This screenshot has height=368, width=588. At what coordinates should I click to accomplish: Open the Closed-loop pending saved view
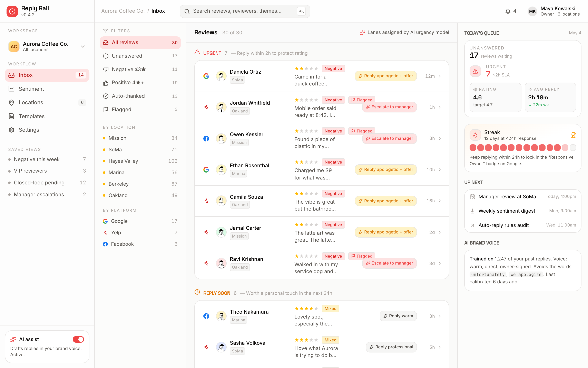pyautogui.click(x=47, y=183)
